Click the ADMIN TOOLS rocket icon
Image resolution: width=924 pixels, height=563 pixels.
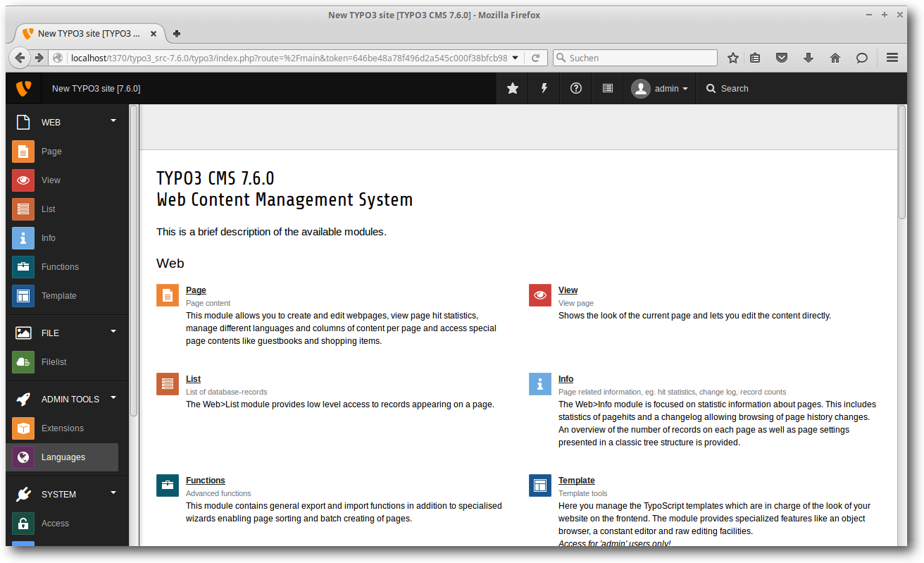tap(23, 399)
